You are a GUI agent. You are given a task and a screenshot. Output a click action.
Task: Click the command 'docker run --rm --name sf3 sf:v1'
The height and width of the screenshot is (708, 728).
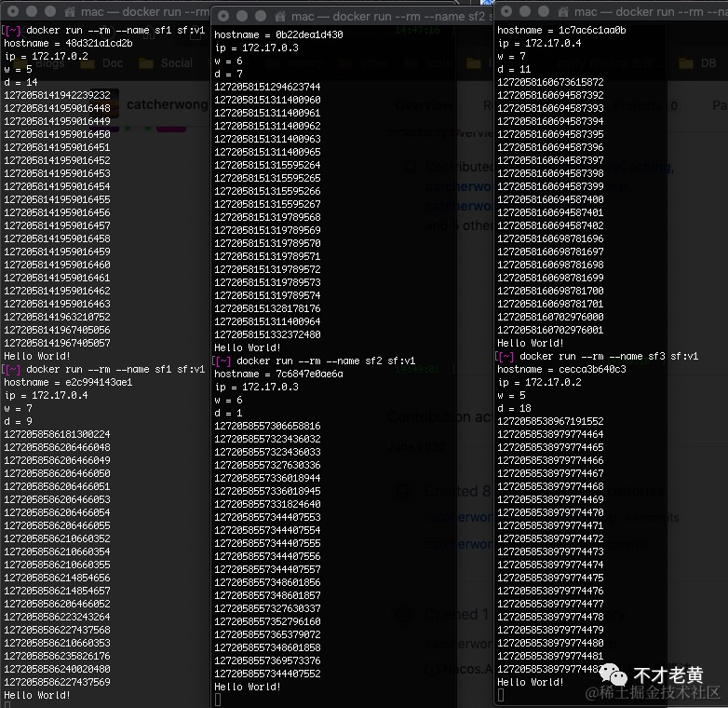[609, 356]
